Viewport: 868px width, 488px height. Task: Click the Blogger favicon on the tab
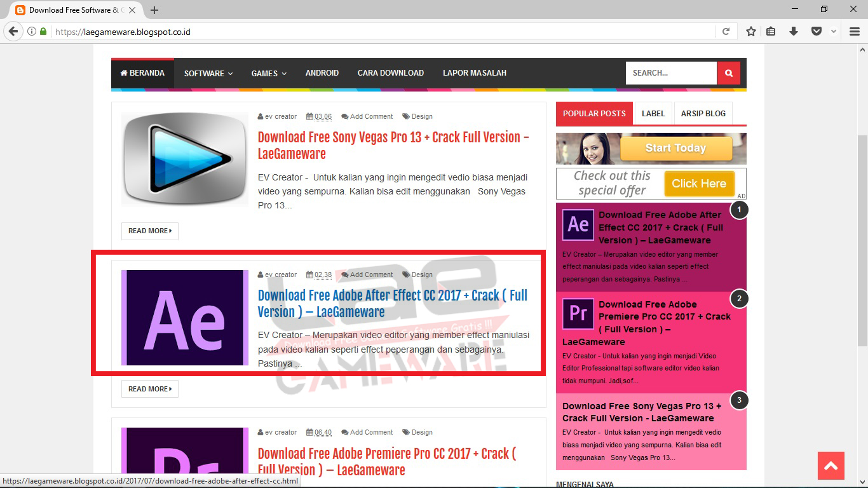click(x=20, y=10)
